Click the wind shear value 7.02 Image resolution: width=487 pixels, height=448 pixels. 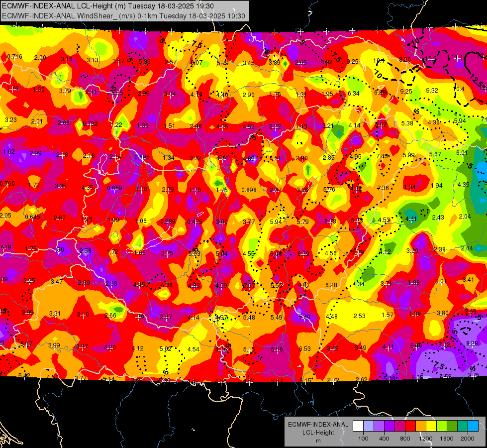(444, 344)
